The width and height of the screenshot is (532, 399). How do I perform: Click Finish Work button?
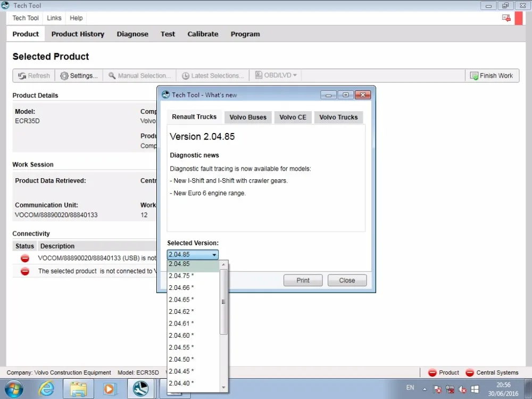(x=492, y=76)
